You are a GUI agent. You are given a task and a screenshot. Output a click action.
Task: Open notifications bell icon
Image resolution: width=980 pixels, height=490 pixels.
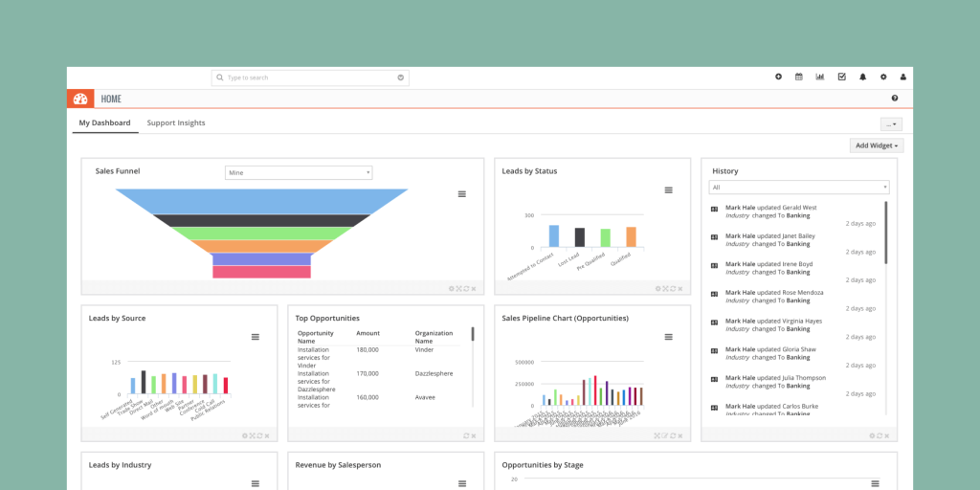coord(862,77)
